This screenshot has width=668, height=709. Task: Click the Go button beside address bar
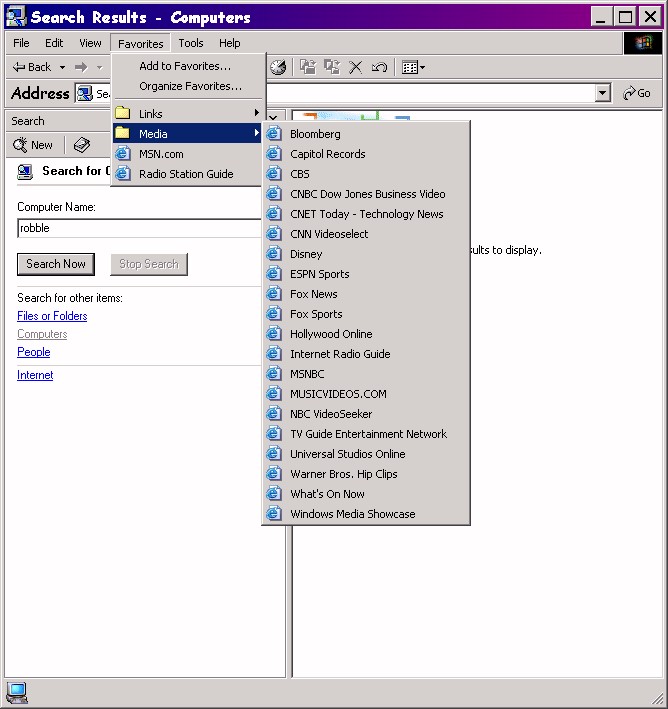coord(636,93)
